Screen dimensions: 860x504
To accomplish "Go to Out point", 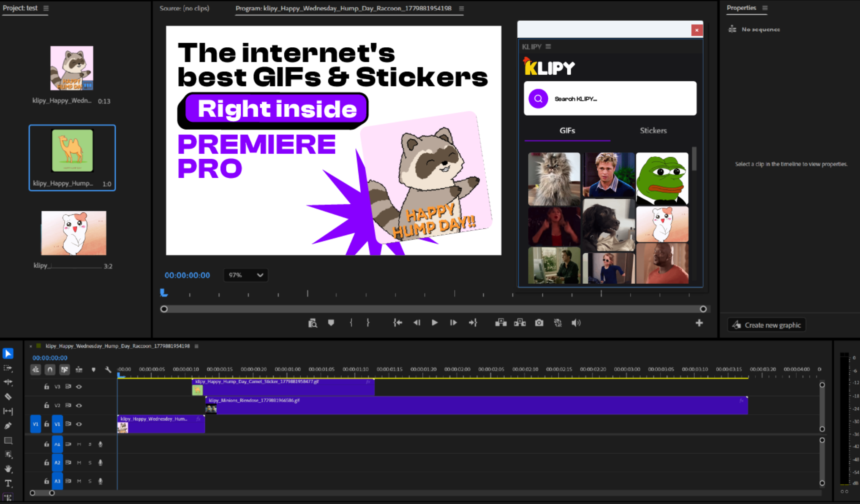I will pyautogui.click(x=473, y=323).
